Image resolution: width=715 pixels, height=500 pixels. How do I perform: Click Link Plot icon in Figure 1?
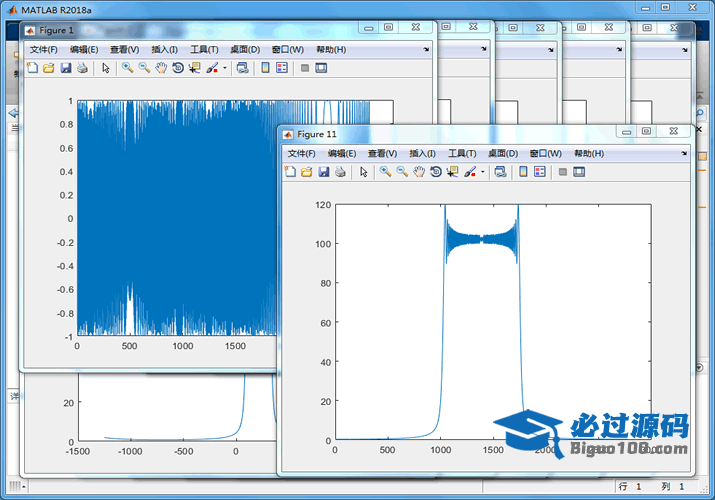point(243,68)
